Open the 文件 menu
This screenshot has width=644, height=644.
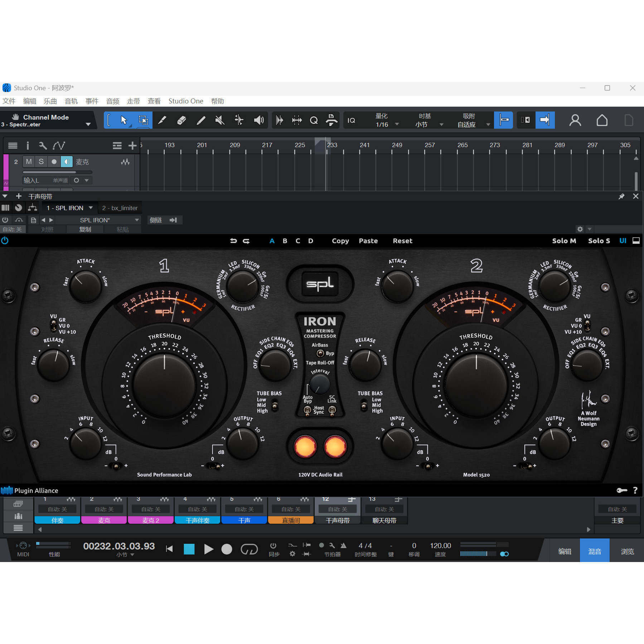coord(9,101)
